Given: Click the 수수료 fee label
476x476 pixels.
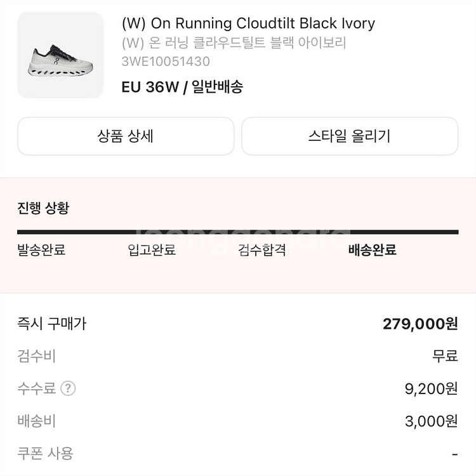Looking at the screenshot, I should tap(36, 388).
